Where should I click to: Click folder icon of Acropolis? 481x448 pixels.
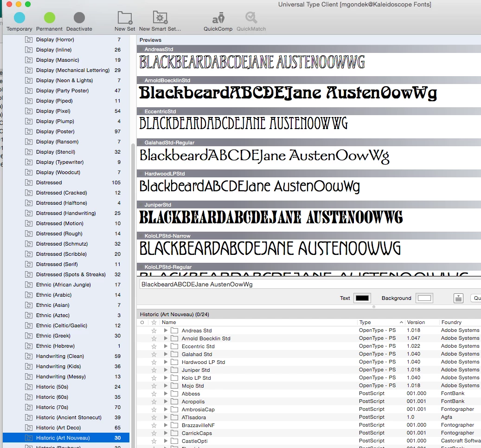coord(174,402)
